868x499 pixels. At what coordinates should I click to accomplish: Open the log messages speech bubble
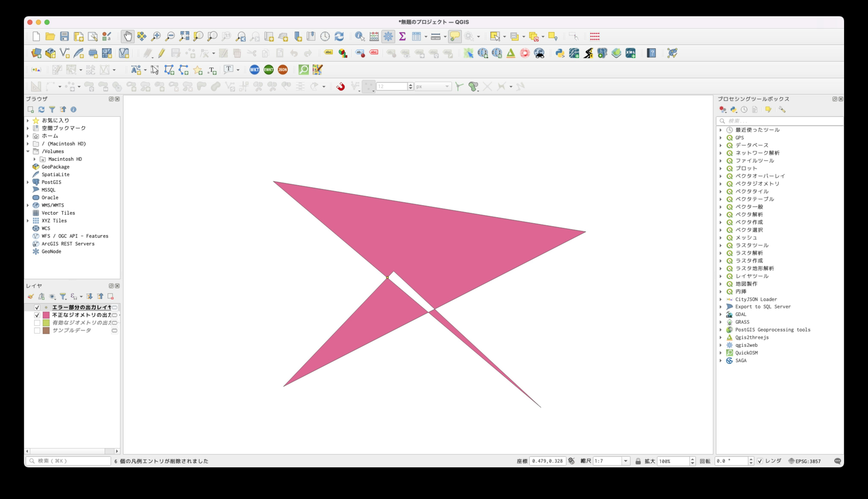pos(837,461)
